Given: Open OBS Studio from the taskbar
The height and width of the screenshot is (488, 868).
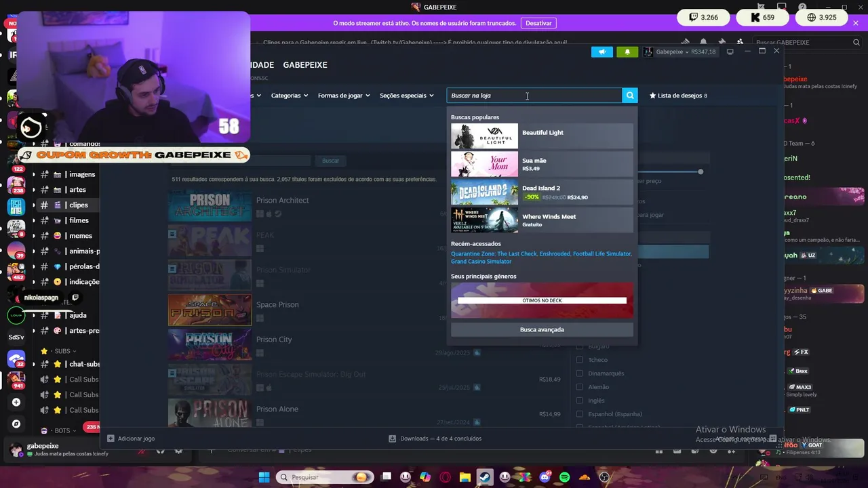Looking at the screenshot, I should click(604, 477).
